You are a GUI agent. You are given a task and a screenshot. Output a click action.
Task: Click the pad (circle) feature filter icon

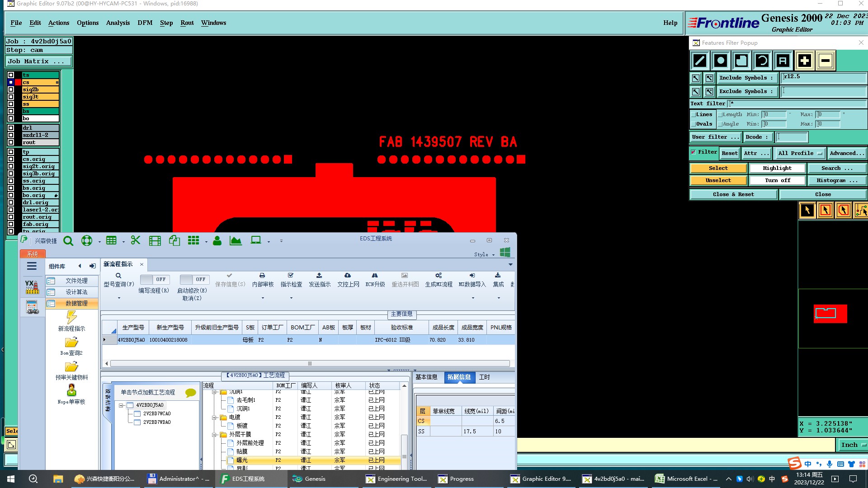click(721, 61)
